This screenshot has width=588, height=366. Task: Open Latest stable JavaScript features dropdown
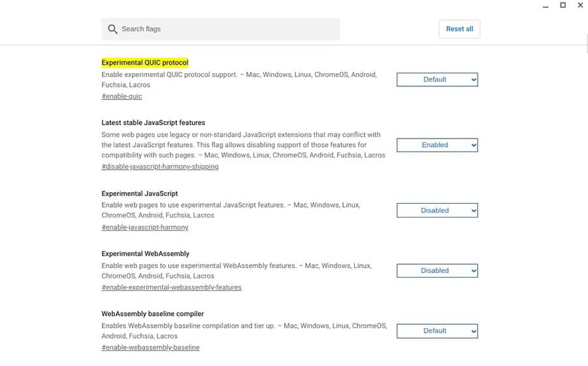(437, 145)
